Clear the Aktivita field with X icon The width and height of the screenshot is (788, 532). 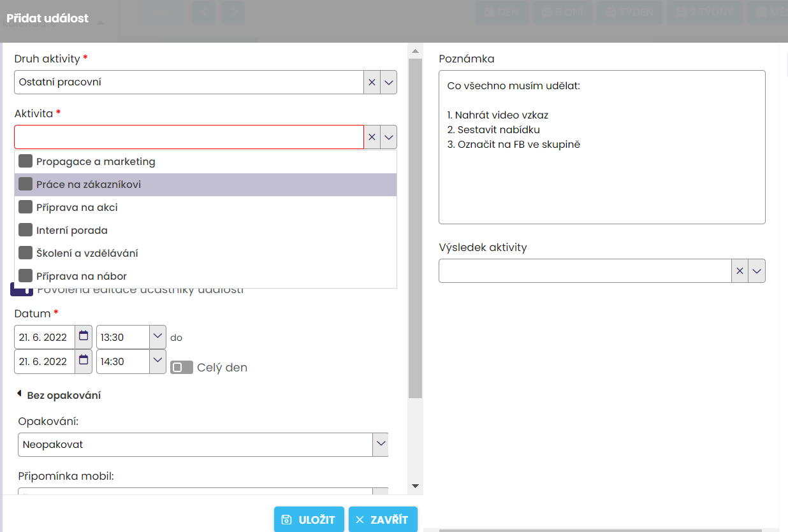tap(372, 137)
